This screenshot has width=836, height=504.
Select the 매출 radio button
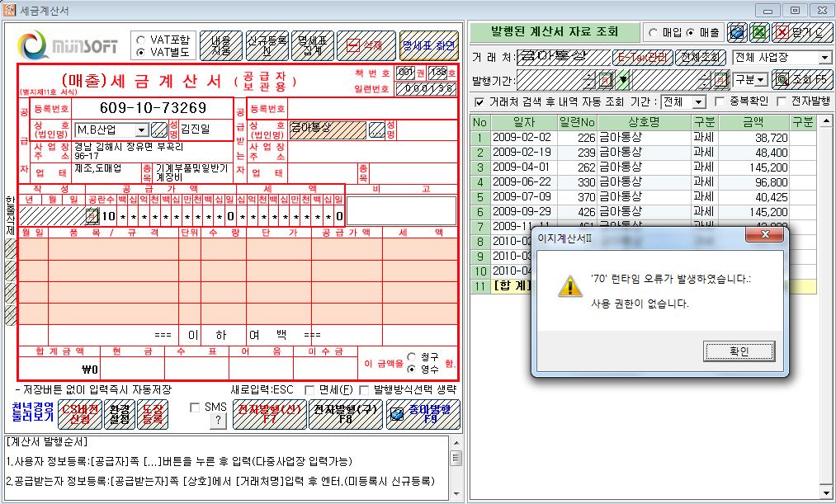coord(690,32)
